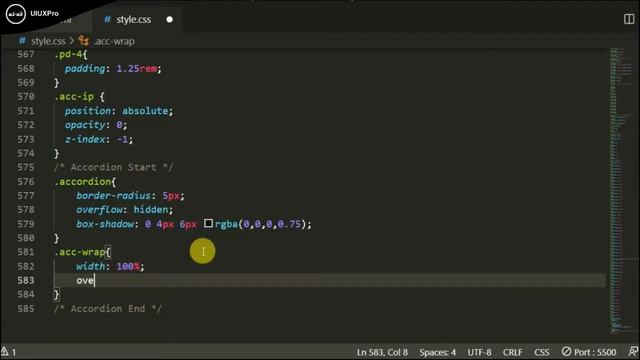Click the padding: 1.25rem declaration
Viewport: 640px width, 360px height.
[113, 69]
